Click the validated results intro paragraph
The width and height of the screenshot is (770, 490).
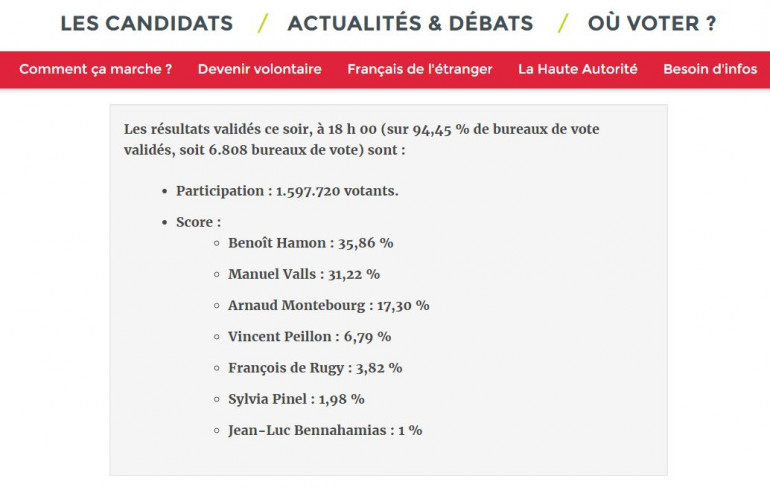(362, 139)
